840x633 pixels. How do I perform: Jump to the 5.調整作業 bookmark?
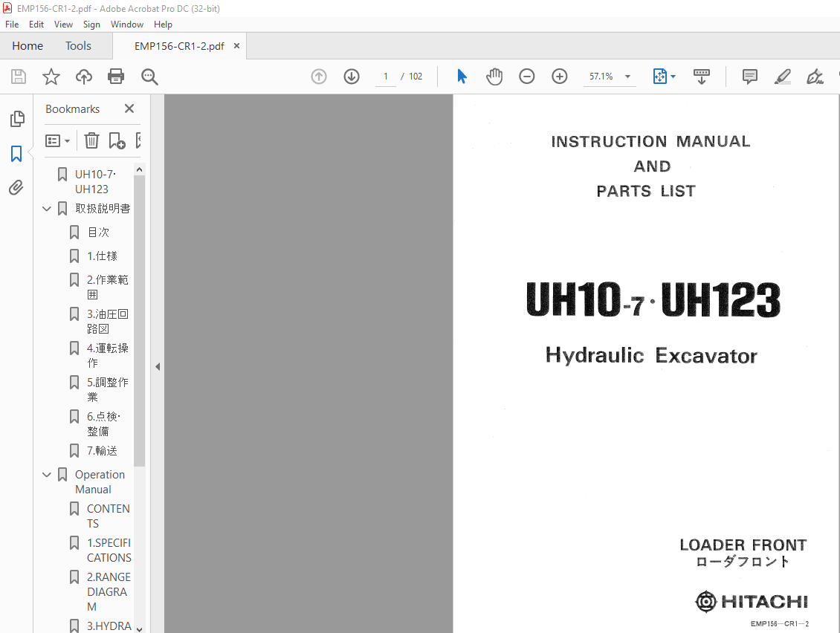pos(107,390)
